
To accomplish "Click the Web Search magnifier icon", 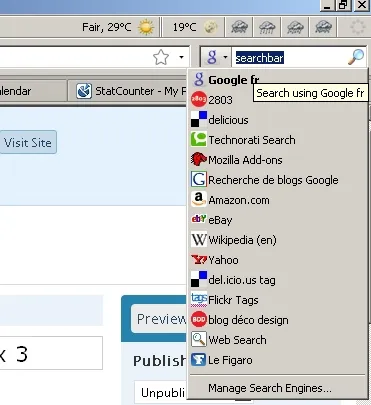I will pos(198,339).
